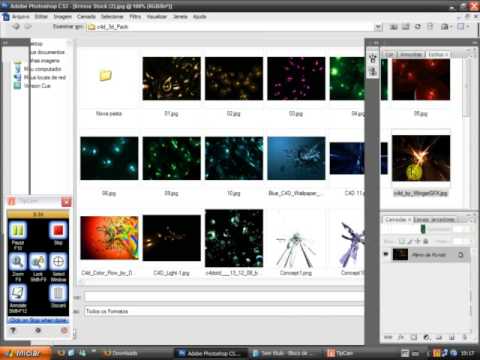Stop recording in TipCam
The width and height of the screenshot is (480, 360).
[58, 230]
